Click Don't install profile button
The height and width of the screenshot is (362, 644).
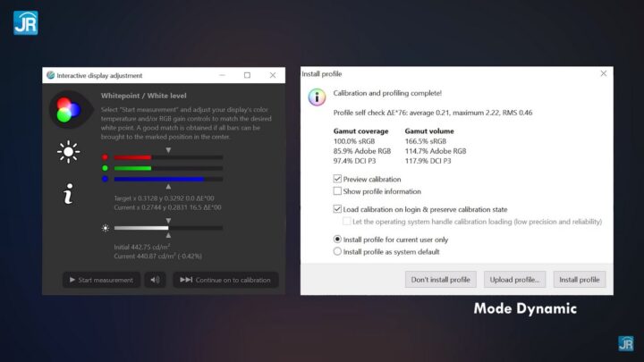tap(440, 280)
